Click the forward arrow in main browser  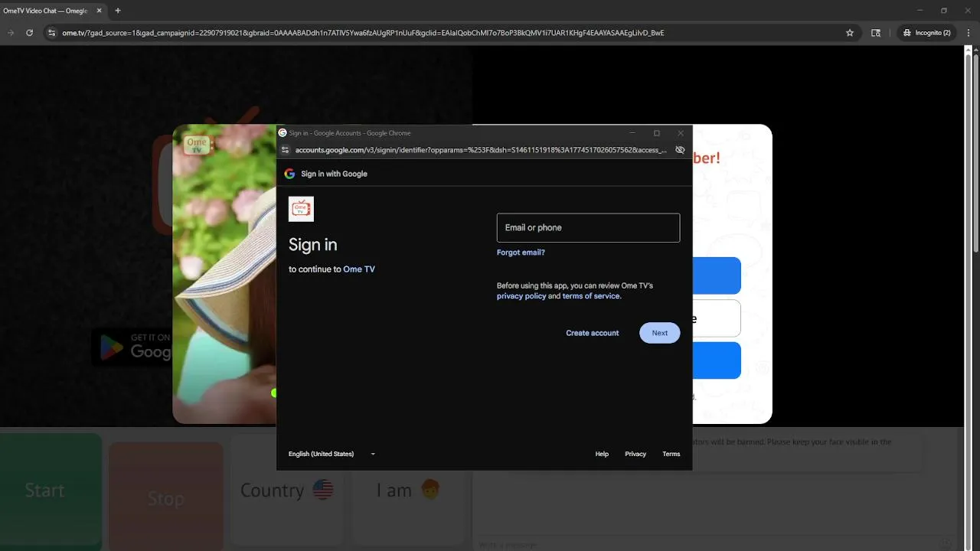point(11,33)
